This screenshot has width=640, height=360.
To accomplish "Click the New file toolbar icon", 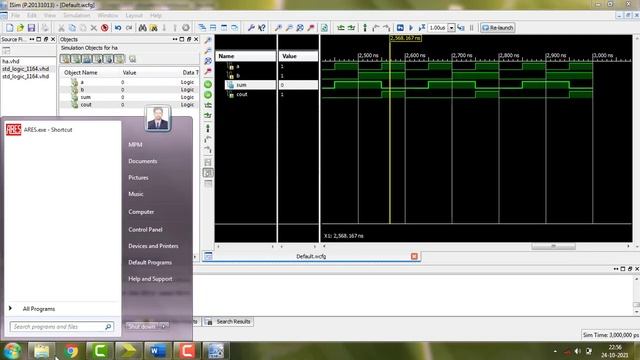I will 9,28.
